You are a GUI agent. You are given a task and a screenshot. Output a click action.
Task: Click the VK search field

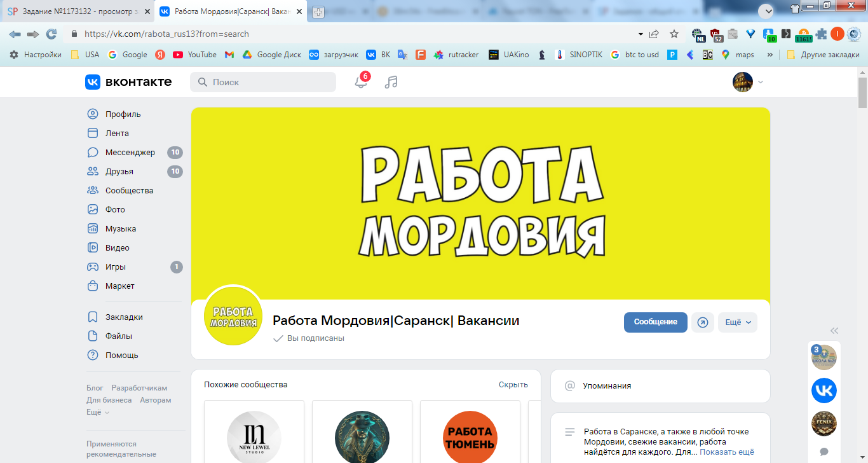[263, 82]
